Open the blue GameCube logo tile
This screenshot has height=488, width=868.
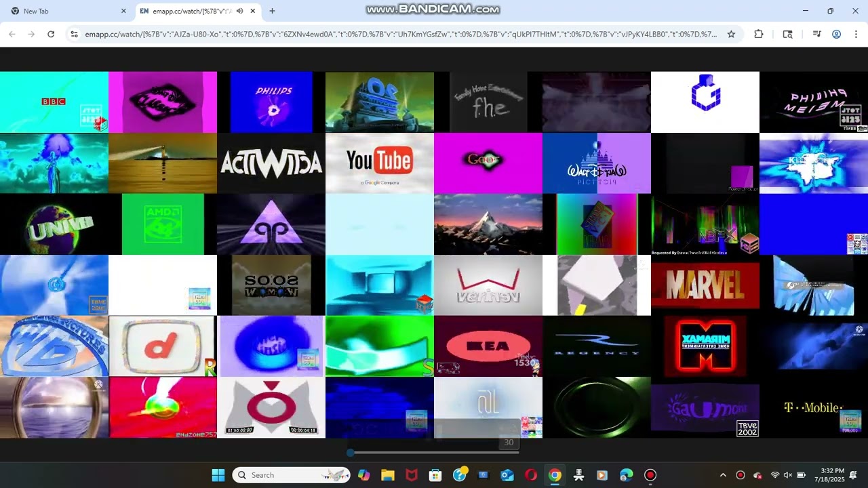coord(705,102)
